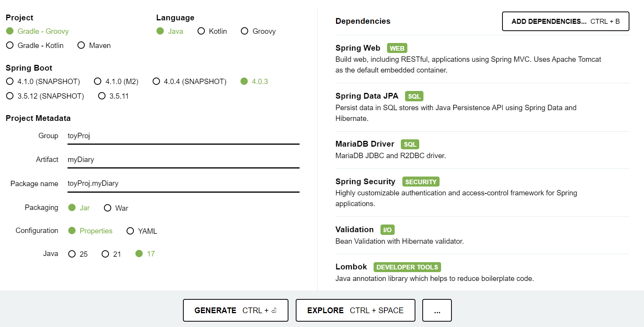Click the Spring Boot section heading
Screen dimensions: 644x327
29,68
